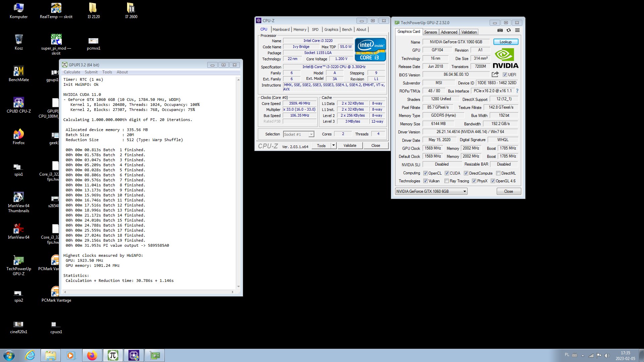
Task: Switch to CPU-Z Bench tab
Action: tap(347, 29)
